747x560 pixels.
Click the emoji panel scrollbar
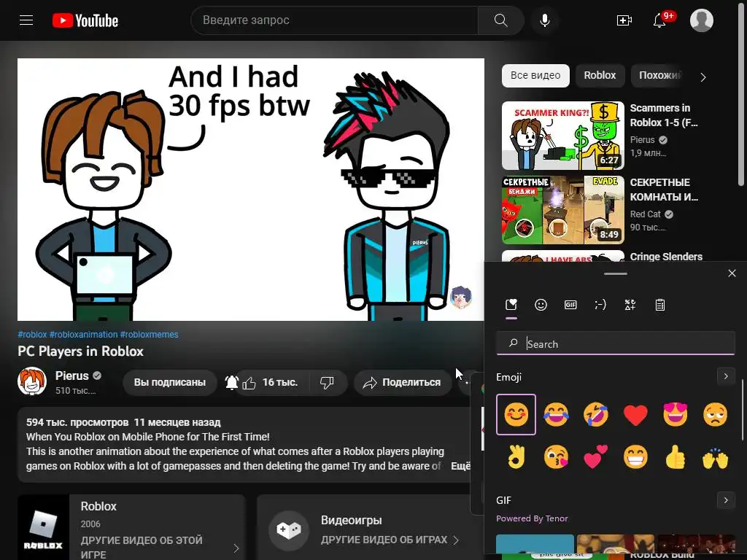point(742,408)
